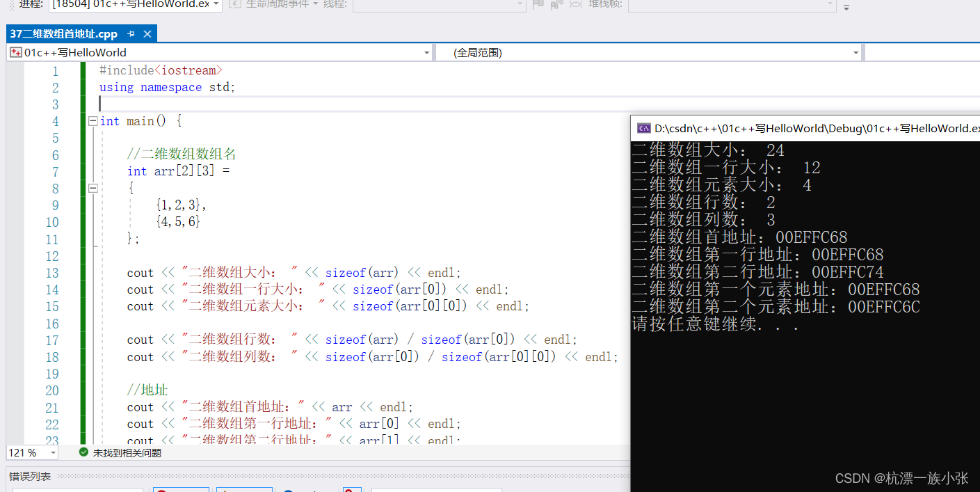Click console output 二维数组第一个元素地址：00EFFC68
This screenshot has width=980, height=492.
pyautogui.click(x=776, y=289)
